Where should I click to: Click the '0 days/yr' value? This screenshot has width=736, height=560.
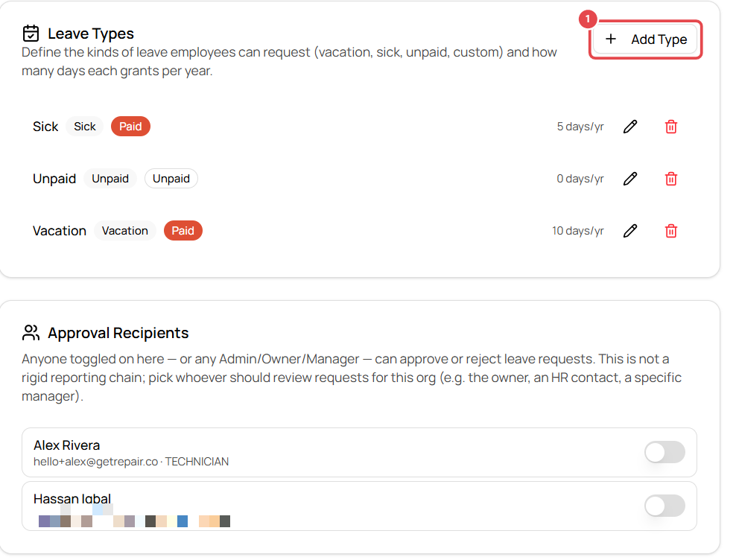580,179
